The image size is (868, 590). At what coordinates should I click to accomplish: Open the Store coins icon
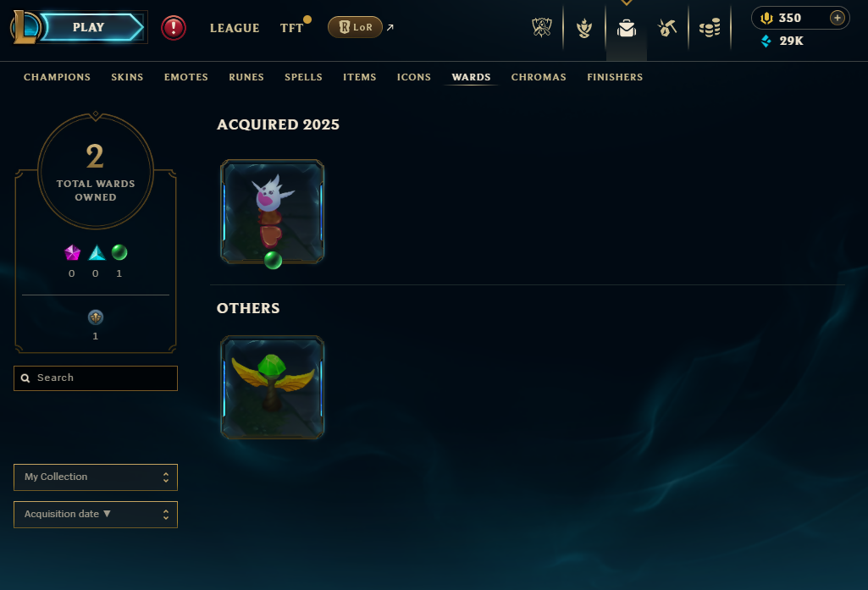(x=710, y=28)
